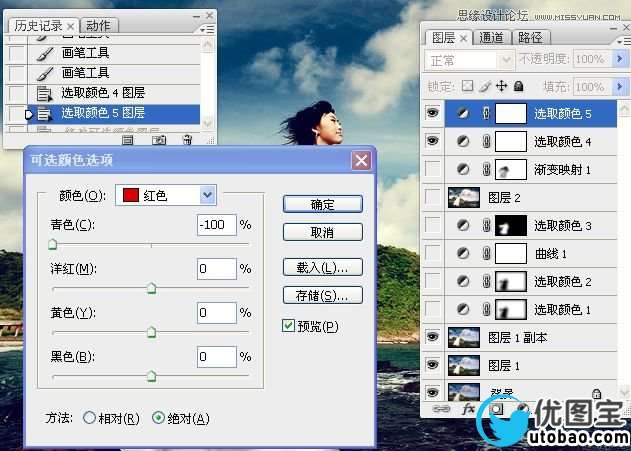Open the 颜色(O) 红色 color dropdown

tap(166, 195)
